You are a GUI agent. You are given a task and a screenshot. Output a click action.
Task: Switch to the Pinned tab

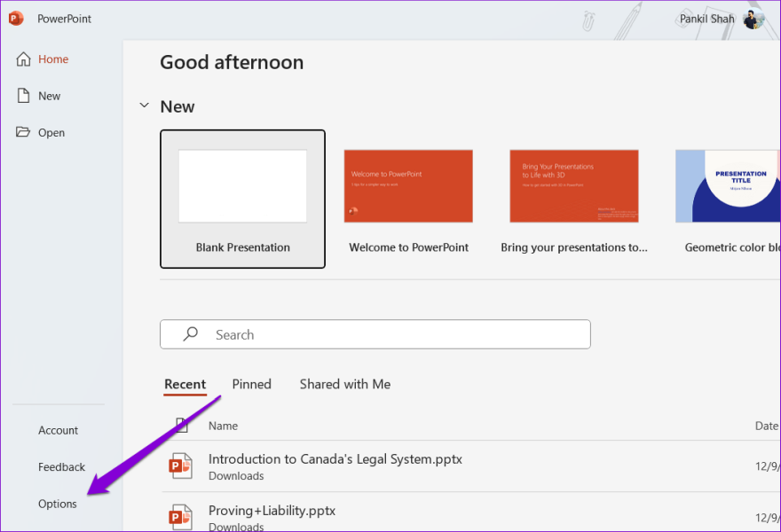tap(251, 384)
